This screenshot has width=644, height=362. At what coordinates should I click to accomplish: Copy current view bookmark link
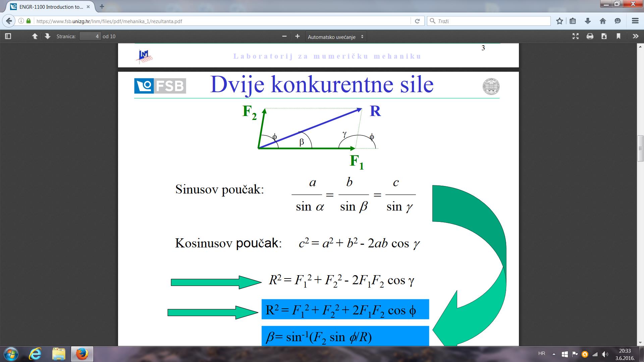pyautogui.click(x=619, y=36)
